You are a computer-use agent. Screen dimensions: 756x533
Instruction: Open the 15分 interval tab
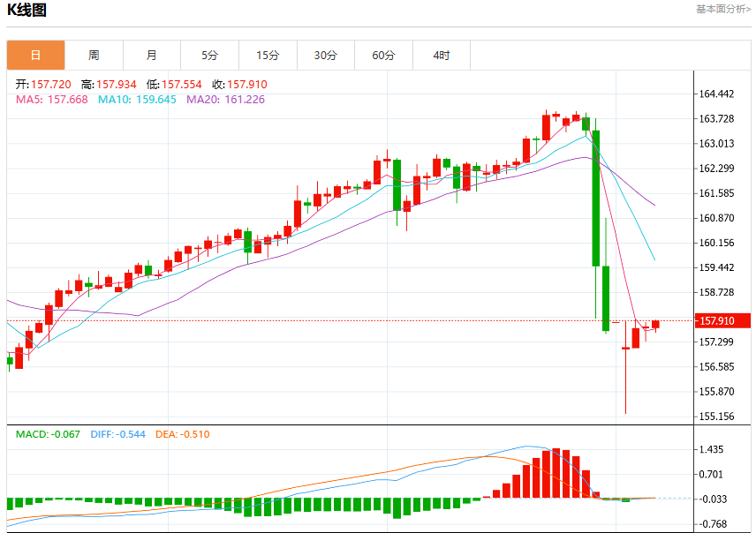pyautogui.click(x=268, y=56)
